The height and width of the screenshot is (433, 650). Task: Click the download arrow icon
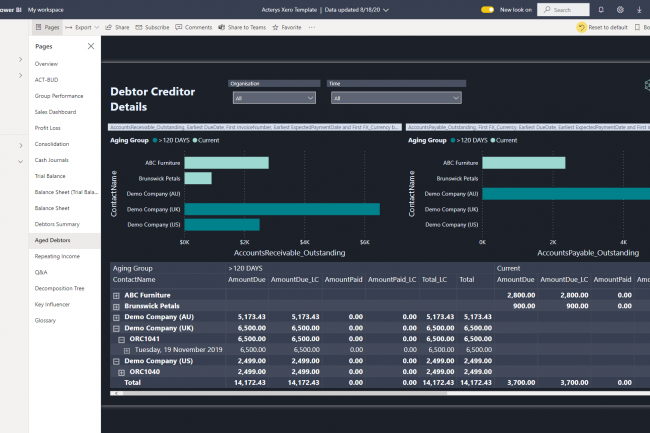click(639, 10)
